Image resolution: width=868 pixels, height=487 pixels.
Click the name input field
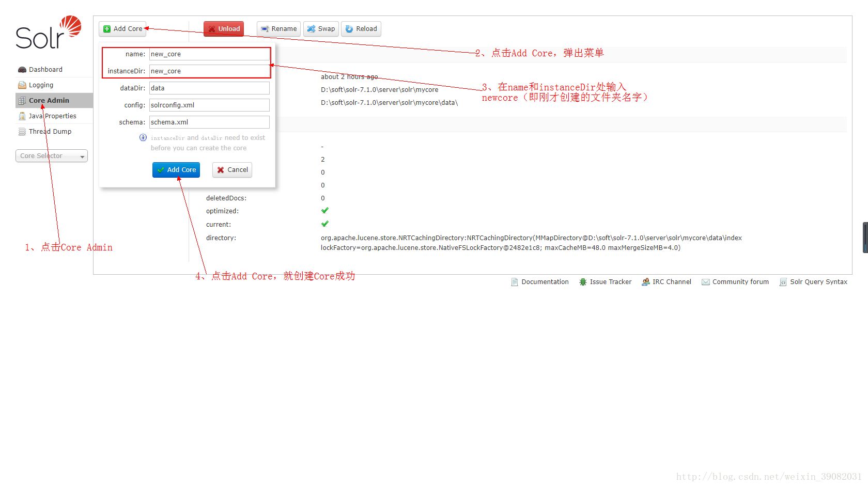click(x=209, y=54)
